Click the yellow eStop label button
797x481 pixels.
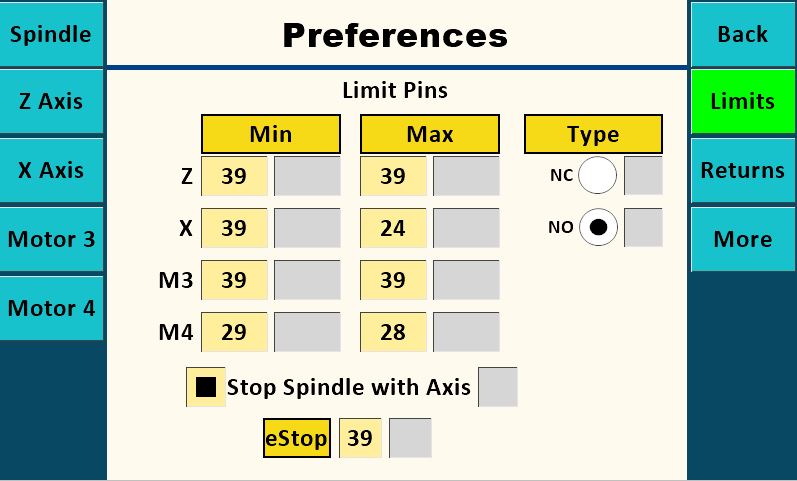(x=297, y=438)
